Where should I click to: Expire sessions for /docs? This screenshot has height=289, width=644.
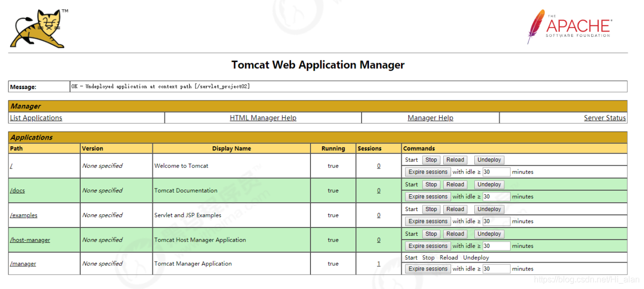[x=428, y=197]
